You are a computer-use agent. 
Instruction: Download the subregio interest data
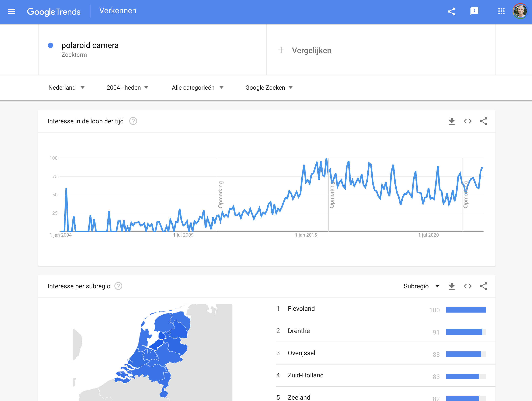tap(452, 286)
